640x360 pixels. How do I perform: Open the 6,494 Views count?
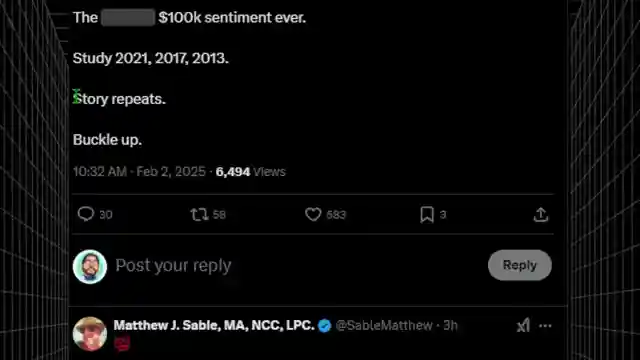coord(251,172)
